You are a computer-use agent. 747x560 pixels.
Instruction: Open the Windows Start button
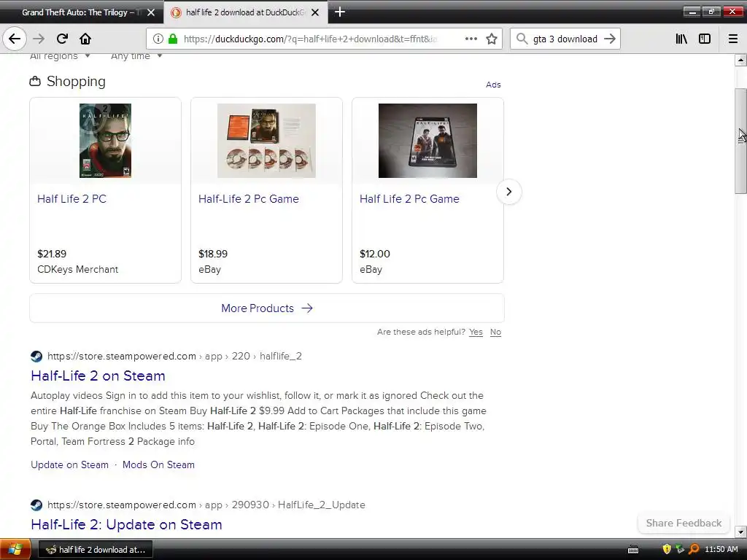coord(15,549)
